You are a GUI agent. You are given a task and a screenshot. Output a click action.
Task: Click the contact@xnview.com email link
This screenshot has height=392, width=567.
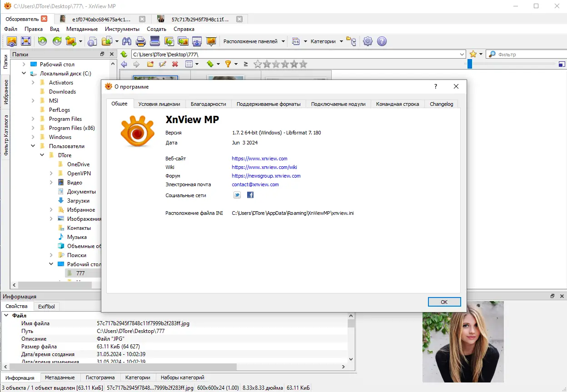[255, 184]
